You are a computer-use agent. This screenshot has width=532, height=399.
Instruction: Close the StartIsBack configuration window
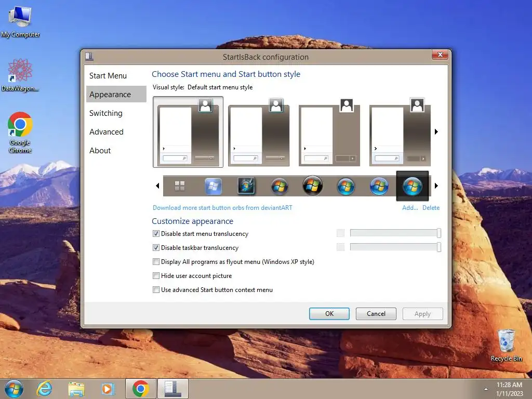[x=440, y=55]
